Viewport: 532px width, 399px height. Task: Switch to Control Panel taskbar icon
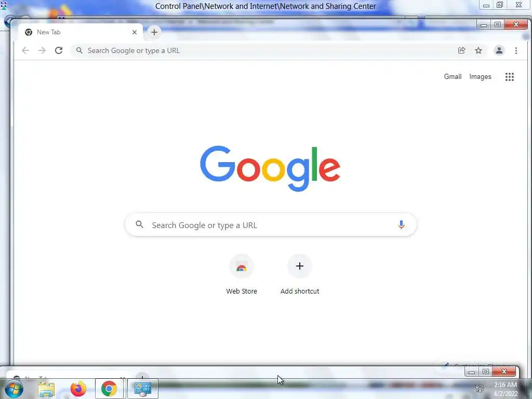pyautogui.click(x=142, y=389)
